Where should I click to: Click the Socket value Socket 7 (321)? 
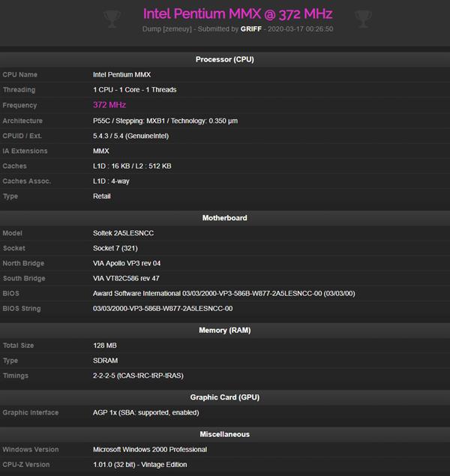pos(115,248)
